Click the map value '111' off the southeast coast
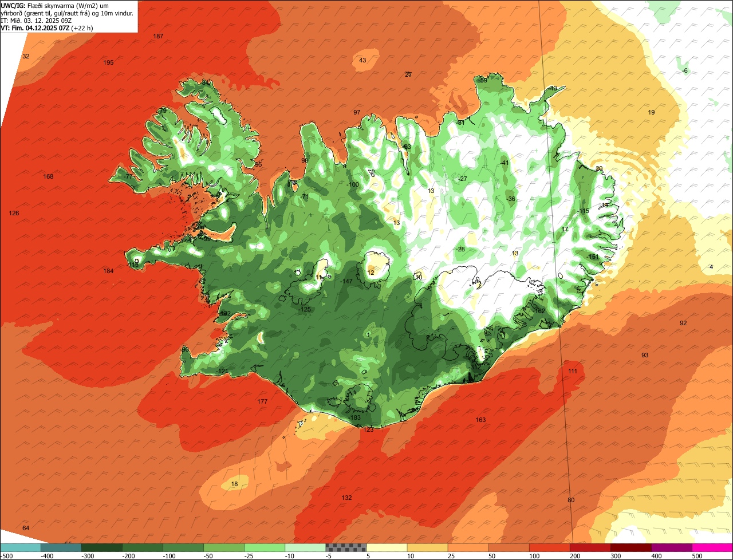Viewport: 733px width, 560px height. 573,371
